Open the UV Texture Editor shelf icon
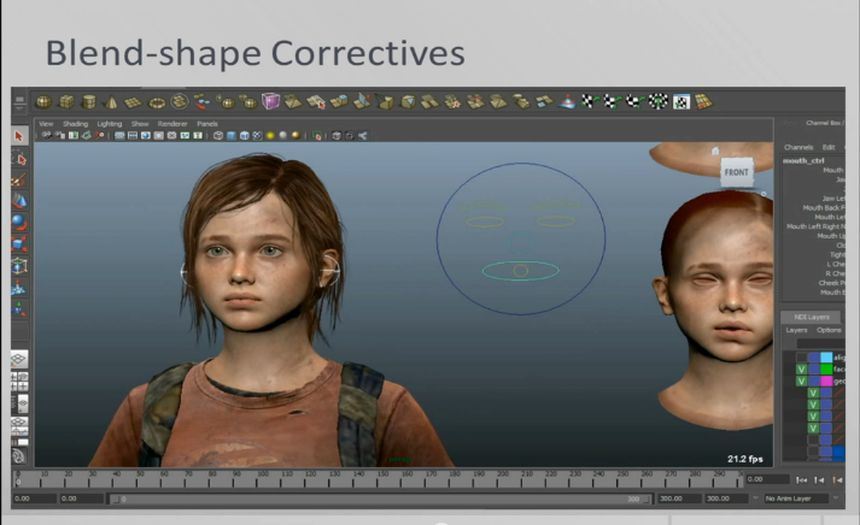This screenshot has height=525, width=860. (681, 101)
